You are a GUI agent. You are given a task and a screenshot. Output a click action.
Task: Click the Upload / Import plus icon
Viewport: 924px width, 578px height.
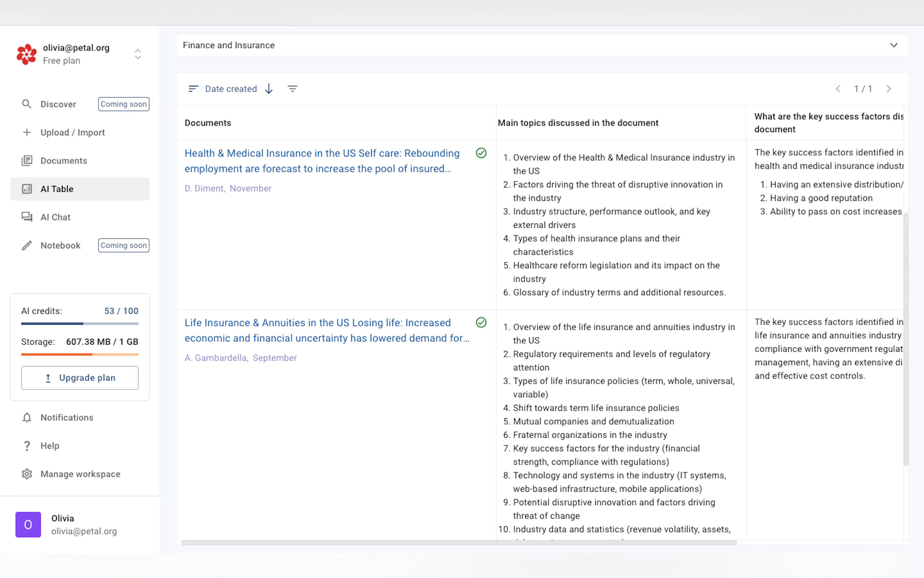pos(26,132)
